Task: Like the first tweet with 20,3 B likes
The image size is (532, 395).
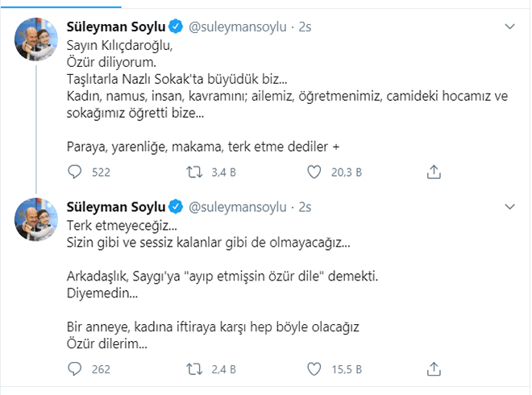Action: tap(316, 172)
